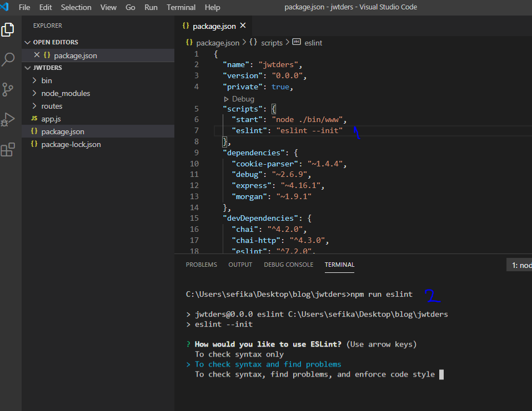Open the Edit menu
Image resolution: width=532 pixels, height=411 pixels.
pos(46,7)
